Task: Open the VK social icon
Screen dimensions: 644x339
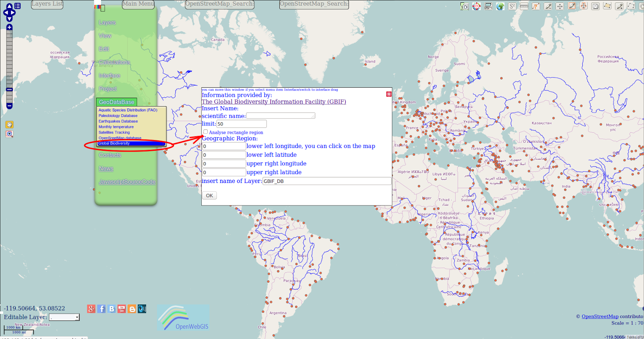Action: point(111,309)
